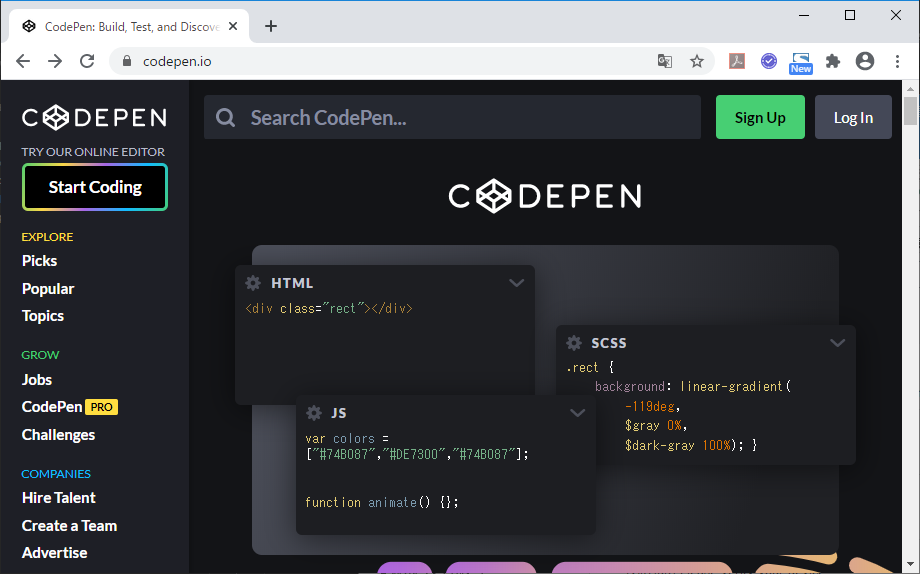This screenshot has height=574, width=920.
Task: Click the browser forward arrow
Action: coord(55,61)
